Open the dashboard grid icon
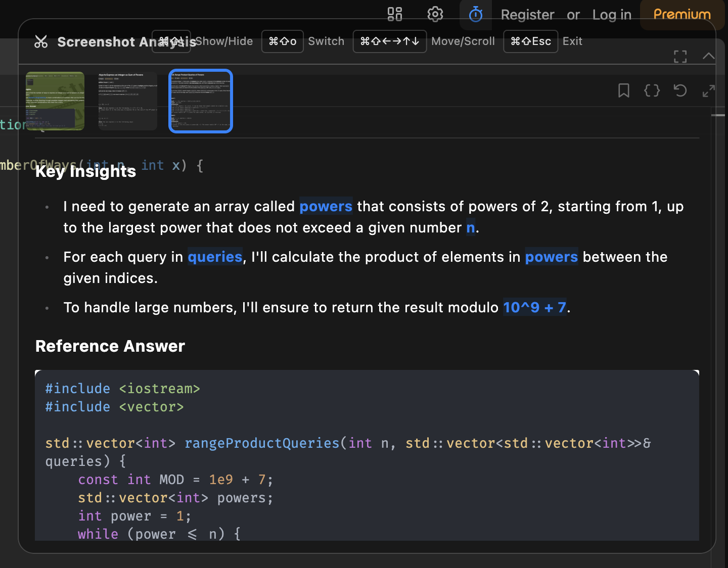 point(394,14)
